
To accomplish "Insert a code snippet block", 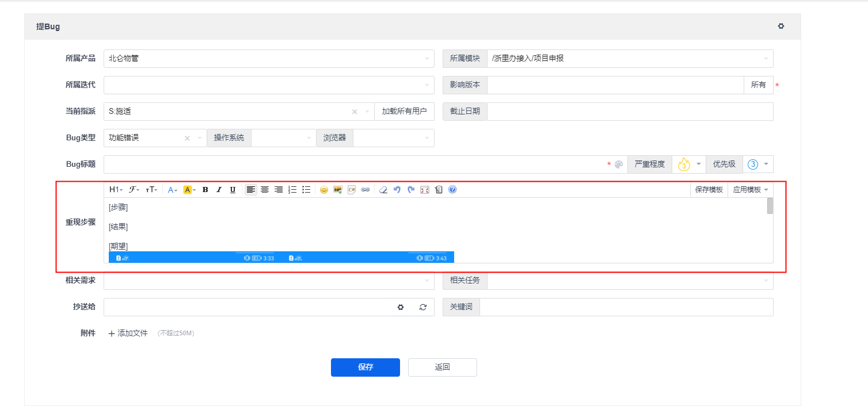I will 352,190.
